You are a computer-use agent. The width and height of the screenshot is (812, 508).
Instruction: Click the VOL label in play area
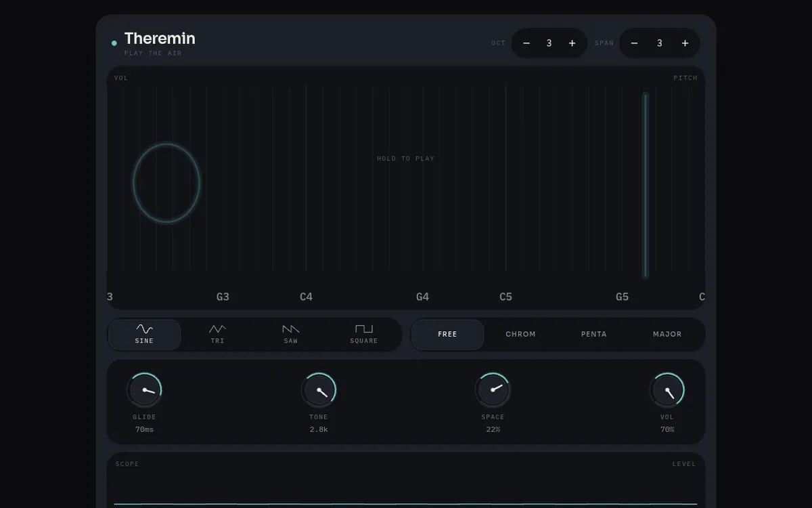tap(121, 78)
